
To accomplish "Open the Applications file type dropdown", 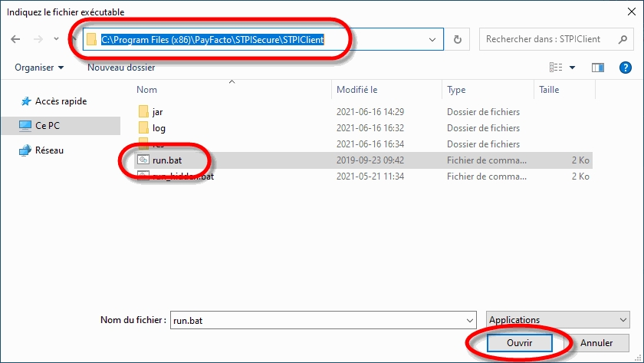I will 557,320.
